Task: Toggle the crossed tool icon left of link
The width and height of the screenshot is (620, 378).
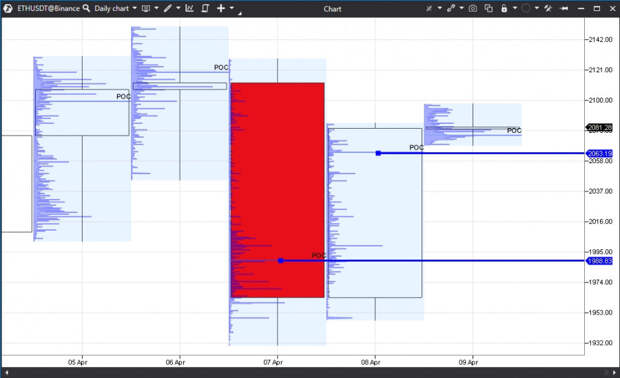Action: click(429, 8)
